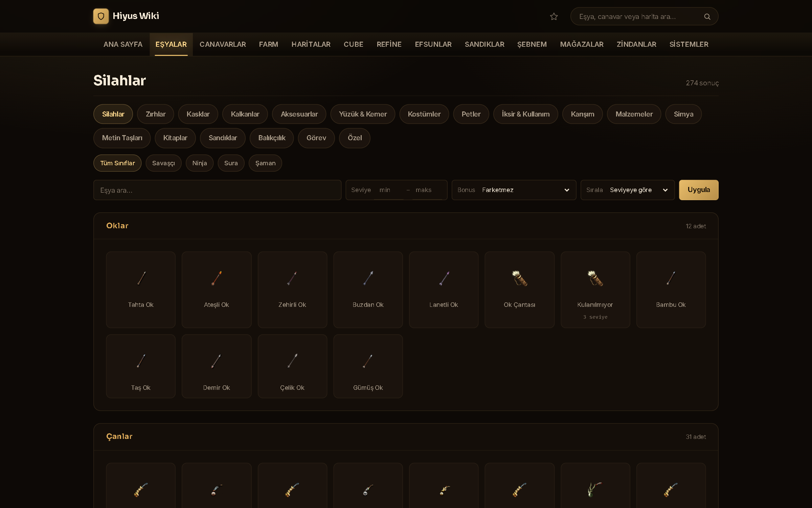Open the Buzdan Ok arrow icon
812x508 pixels.
[x=368, y=278]
